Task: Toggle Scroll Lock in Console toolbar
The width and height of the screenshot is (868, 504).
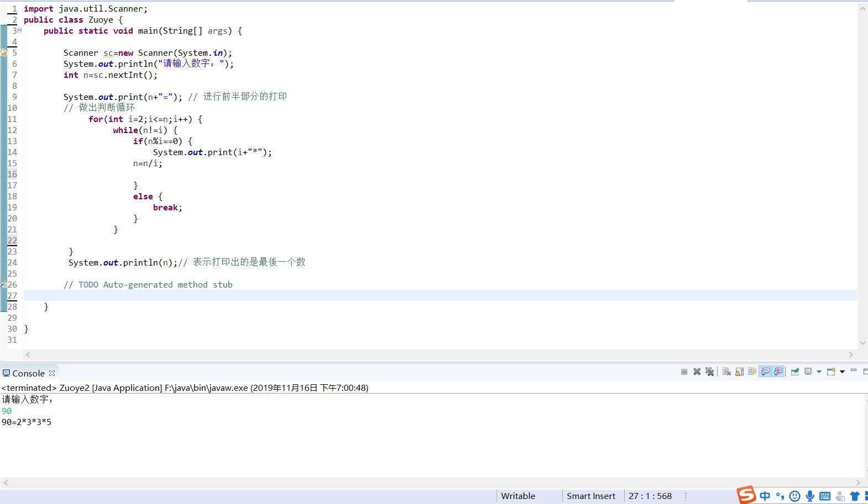Action: [x=739, y=372]
